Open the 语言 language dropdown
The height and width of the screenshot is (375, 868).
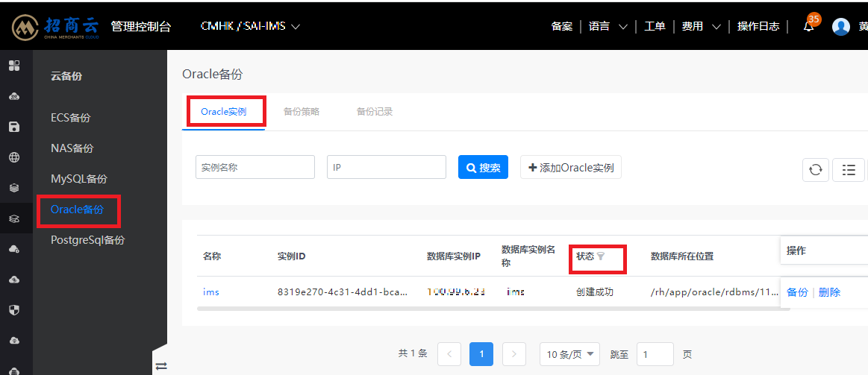pos(608,26)
